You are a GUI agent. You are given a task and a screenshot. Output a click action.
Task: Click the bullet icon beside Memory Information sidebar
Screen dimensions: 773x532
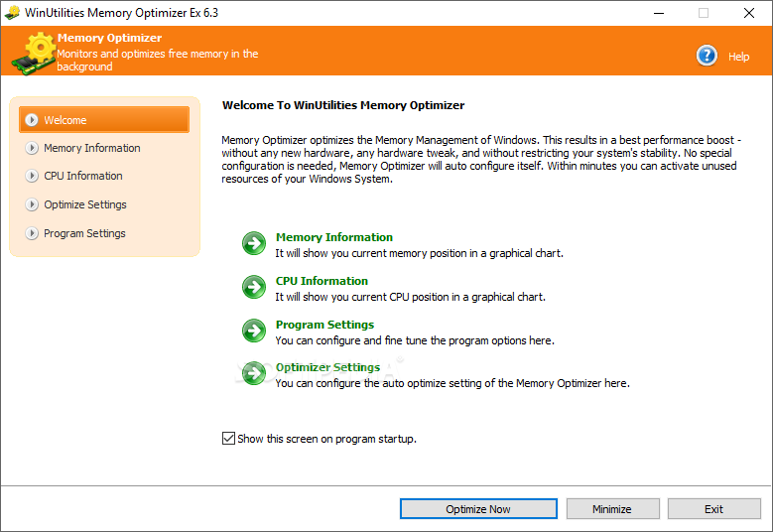point(32,148)
